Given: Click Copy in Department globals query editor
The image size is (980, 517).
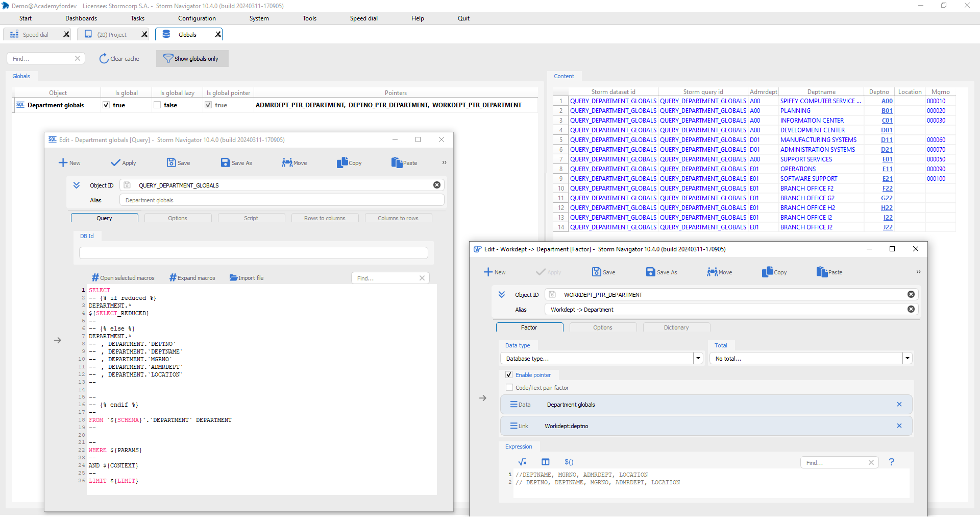Looking at the screenshot, I should (349, 163).
